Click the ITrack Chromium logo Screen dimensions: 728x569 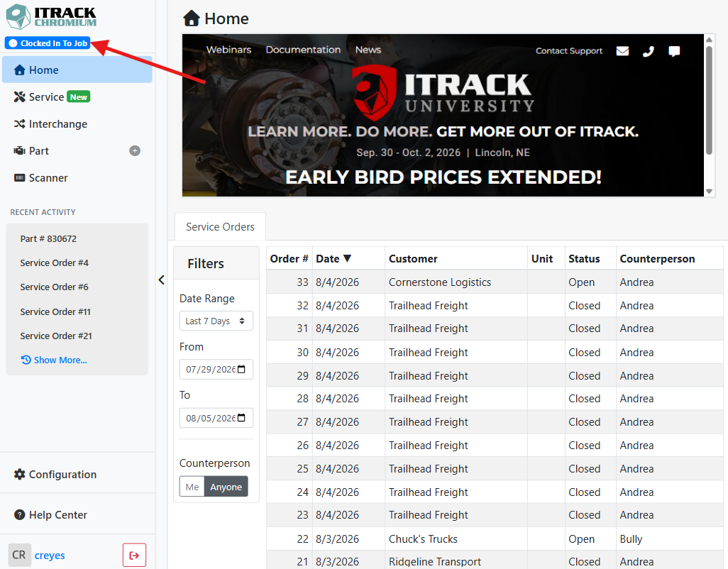tap(51, 17)
